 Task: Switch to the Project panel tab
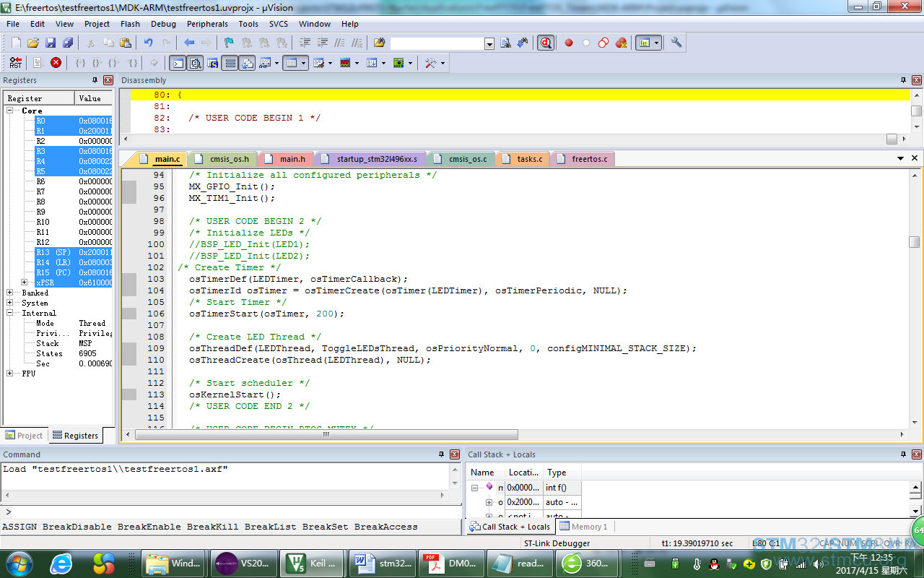(25, 436)
